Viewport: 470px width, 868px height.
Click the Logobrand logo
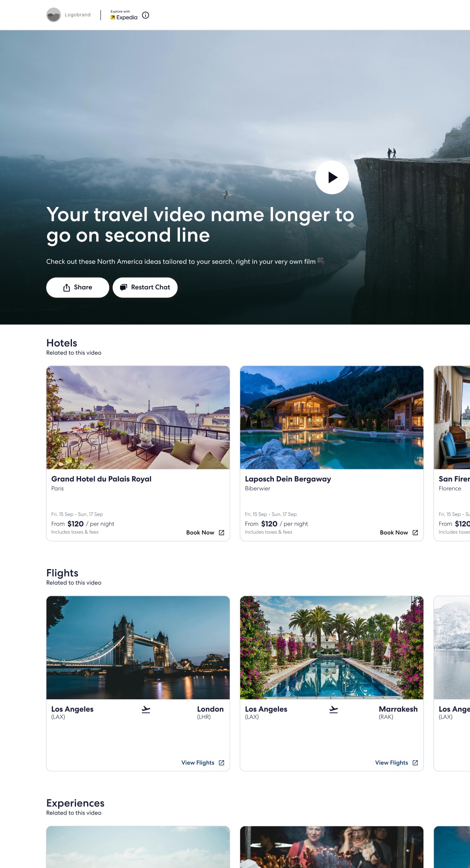(x=69, y=15)
